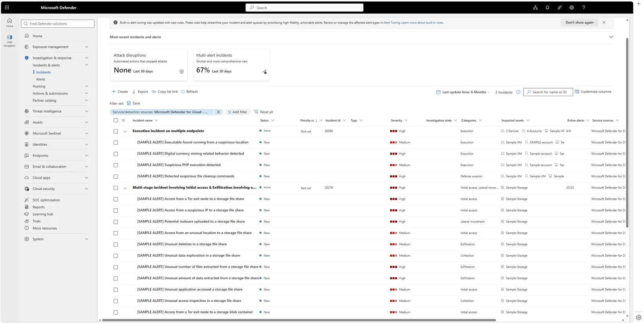
Task: Click the Don't show again button
Action: click(x=579, y=23)
